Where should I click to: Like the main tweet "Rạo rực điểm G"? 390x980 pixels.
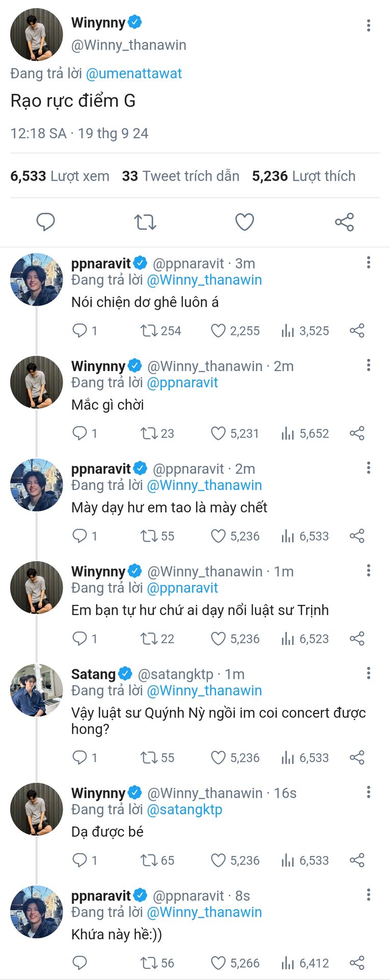click(x=244, y=222)
